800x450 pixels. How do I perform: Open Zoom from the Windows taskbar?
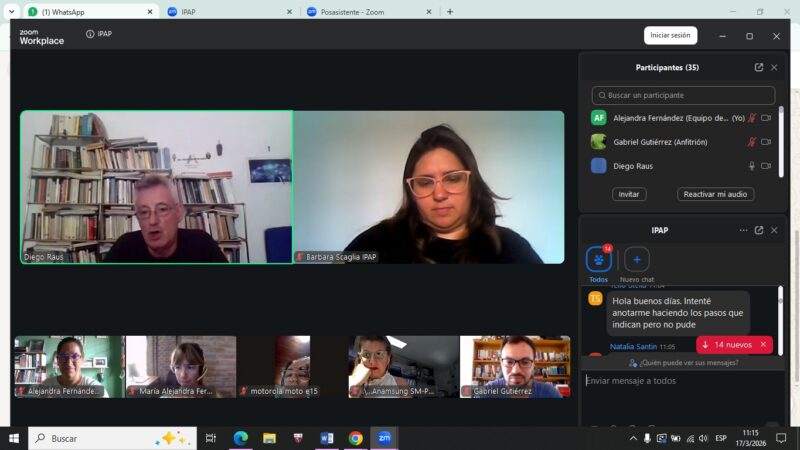point(383,438)
